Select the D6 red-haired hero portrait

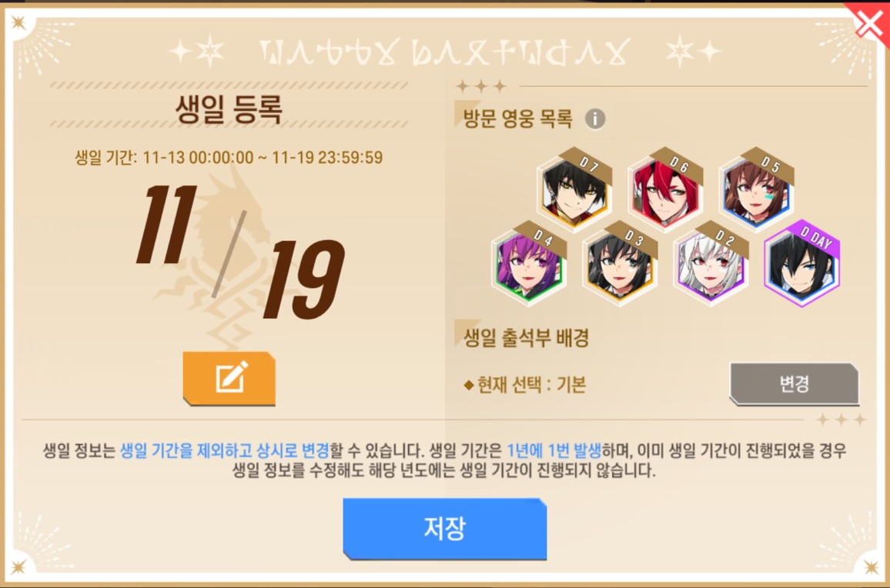665,190
